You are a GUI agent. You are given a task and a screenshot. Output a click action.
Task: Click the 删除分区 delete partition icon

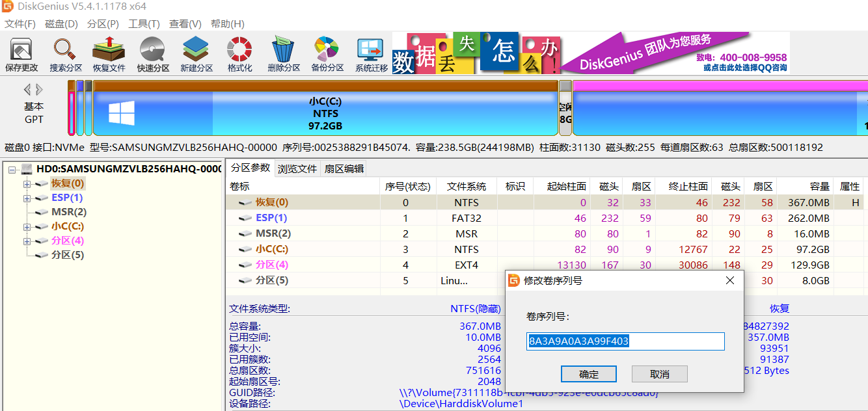point(284,53)
